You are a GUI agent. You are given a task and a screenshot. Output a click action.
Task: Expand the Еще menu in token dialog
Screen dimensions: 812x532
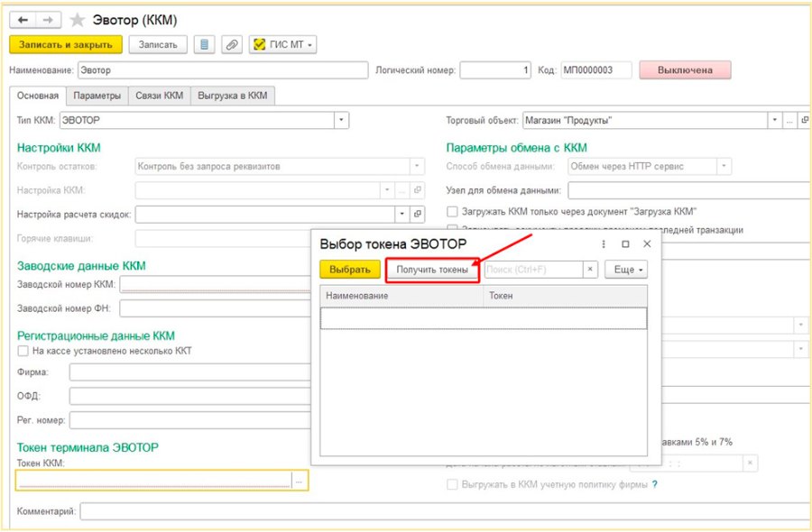(626, 270)
